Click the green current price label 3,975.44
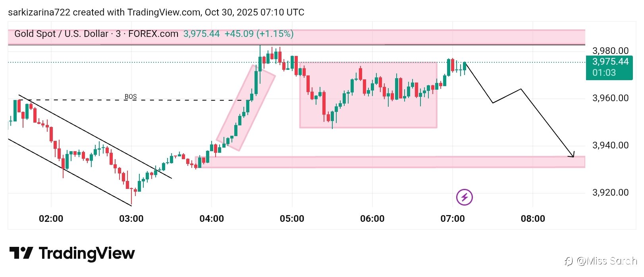 click(610, 62)
